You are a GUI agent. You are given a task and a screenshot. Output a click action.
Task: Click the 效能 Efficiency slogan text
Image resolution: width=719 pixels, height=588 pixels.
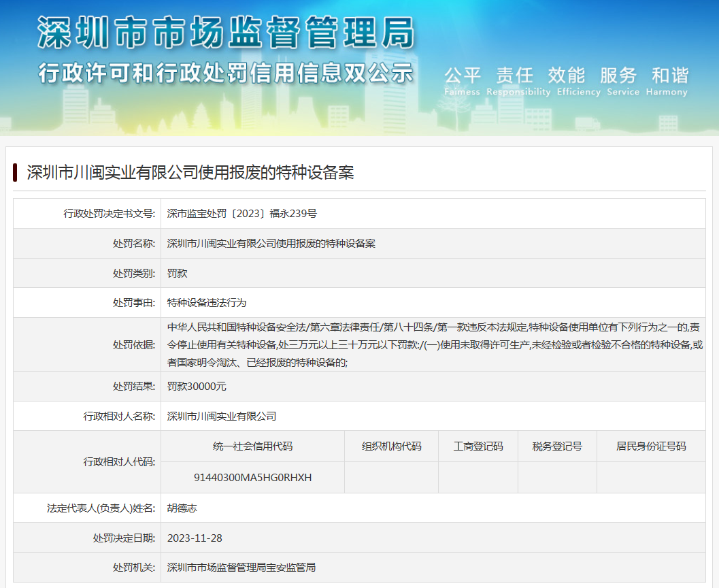578,81
